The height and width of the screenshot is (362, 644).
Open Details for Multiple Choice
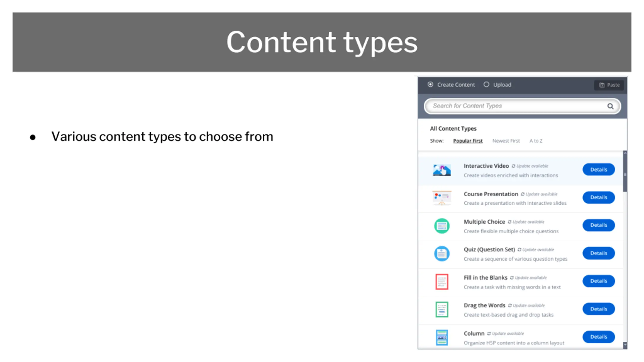pos(598,225)
